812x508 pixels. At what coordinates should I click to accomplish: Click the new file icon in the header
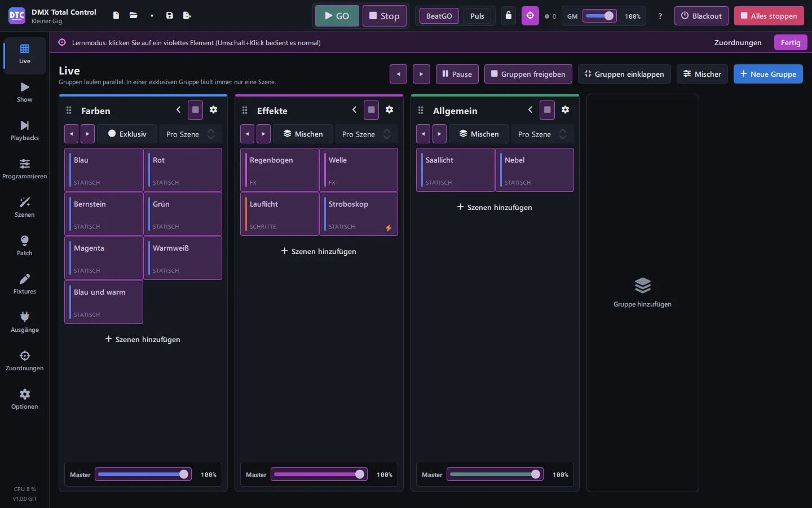coord(116,16)
